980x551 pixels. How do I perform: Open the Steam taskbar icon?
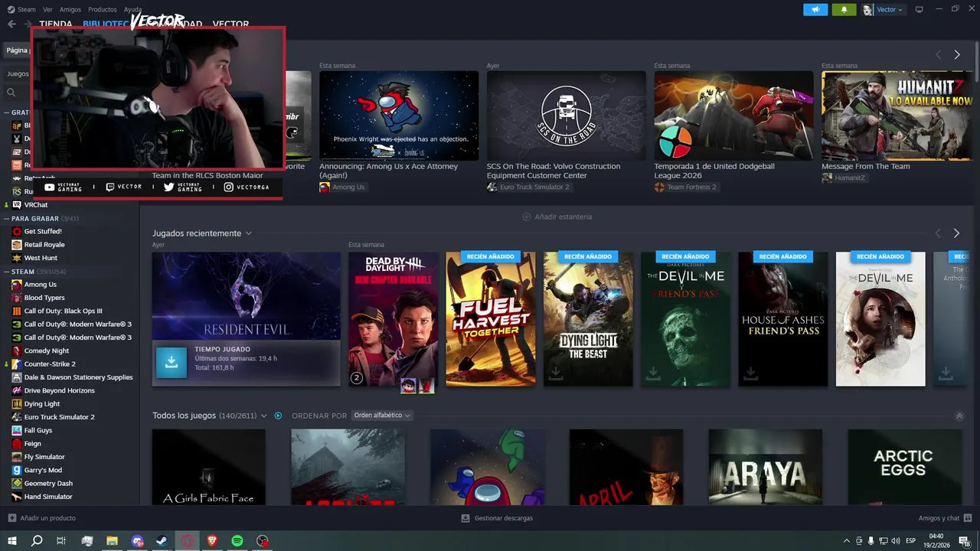coord(162,541)
